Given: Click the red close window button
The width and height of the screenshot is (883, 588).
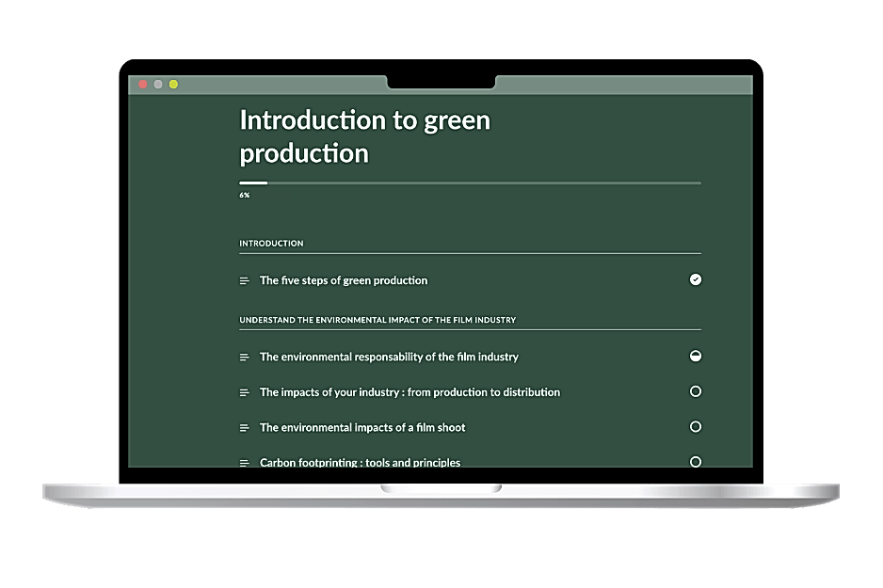Looking at the screenshot, I should pyautogui.click(x=143, y=85).
